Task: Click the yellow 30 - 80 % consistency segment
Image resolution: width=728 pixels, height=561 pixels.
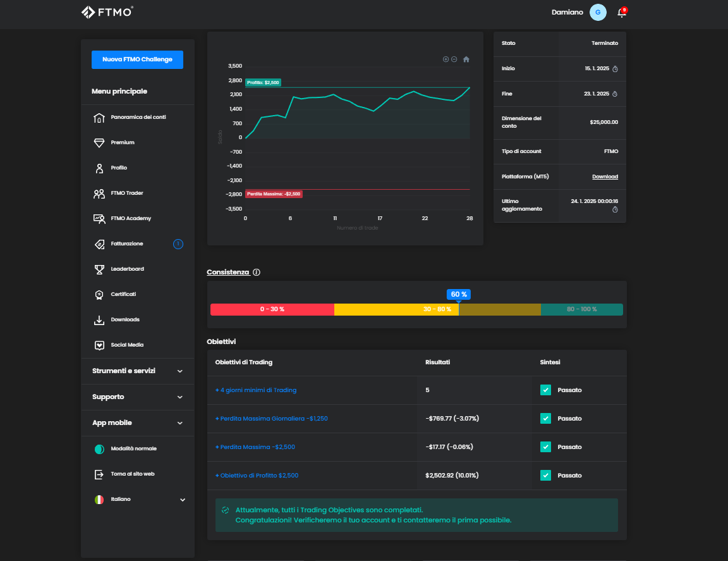Action: [437, 309]
